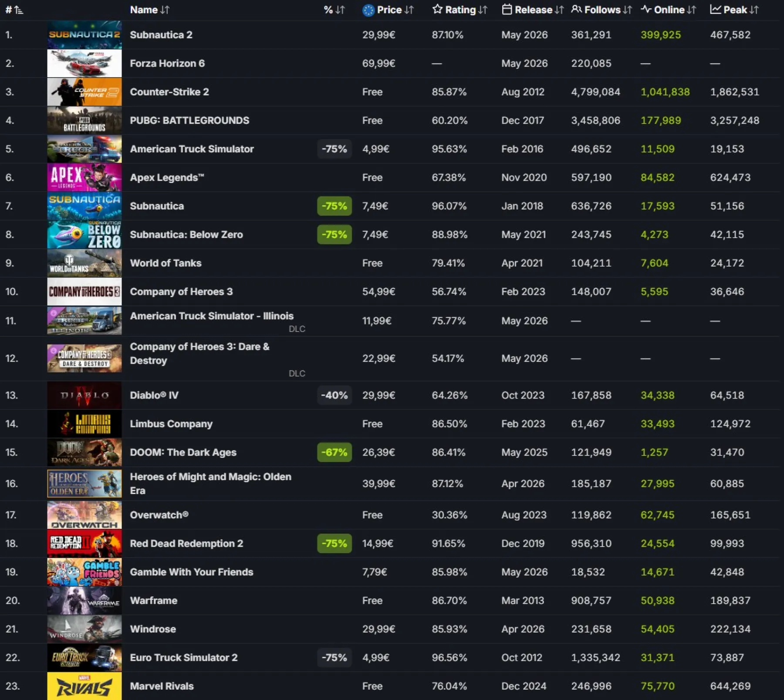The height and width of the screenshot is (700, 784).
Task: Open the Euro Truck Simulator 2 link
Action: [184, 657]
